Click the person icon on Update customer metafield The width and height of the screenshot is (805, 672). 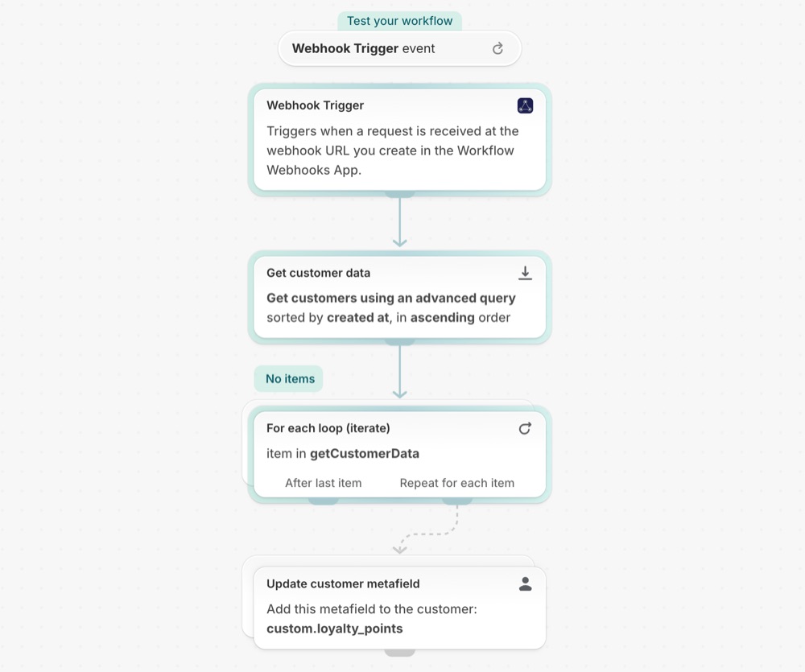525,583
